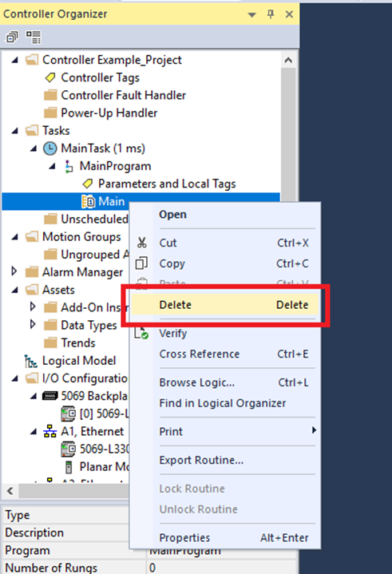
Task: Click the A1, Ethernet network icon
Action: pos(50,431)
